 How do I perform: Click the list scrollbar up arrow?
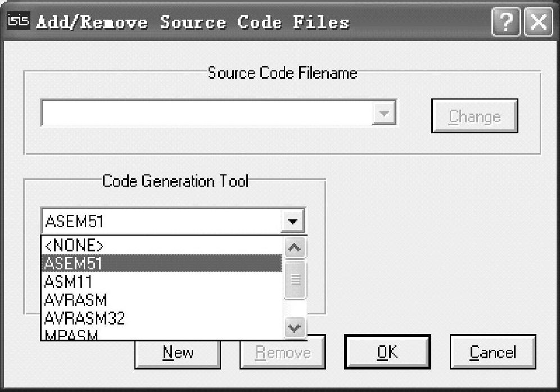(x=295, y=247)
